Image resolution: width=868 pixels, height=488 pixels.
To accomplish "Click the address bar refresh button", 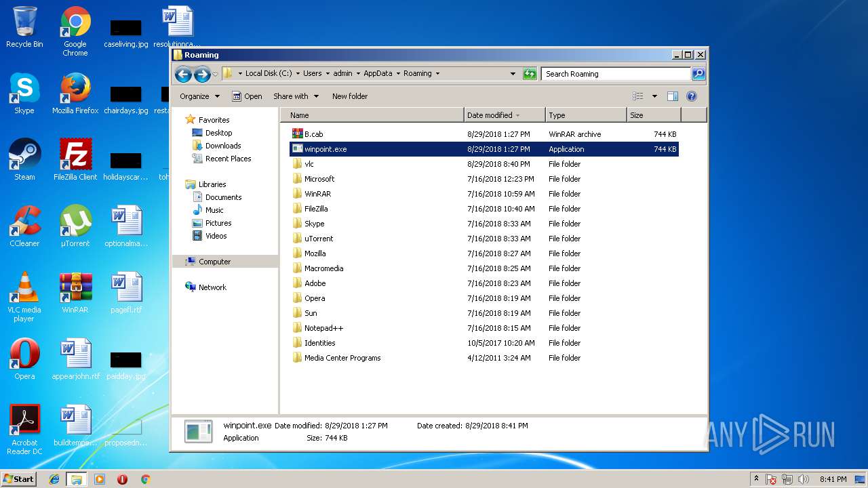I will pos(530,74).
